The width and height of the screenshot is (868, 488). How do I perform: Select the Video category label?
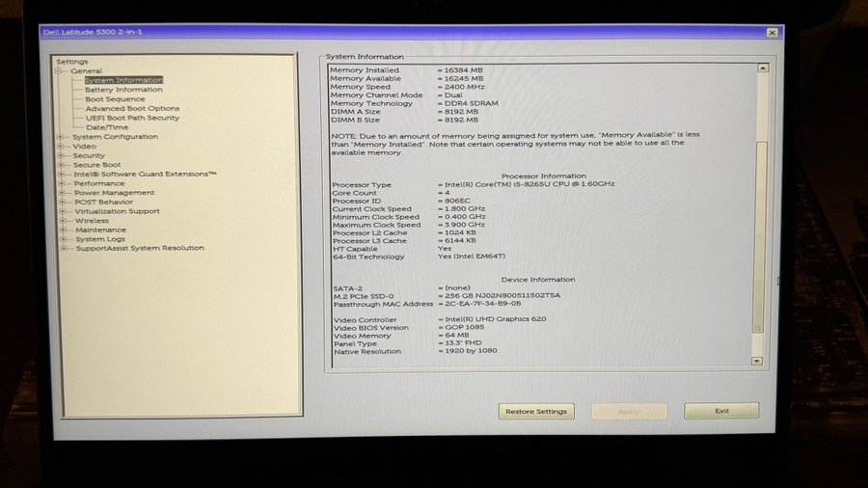point(84,146)
